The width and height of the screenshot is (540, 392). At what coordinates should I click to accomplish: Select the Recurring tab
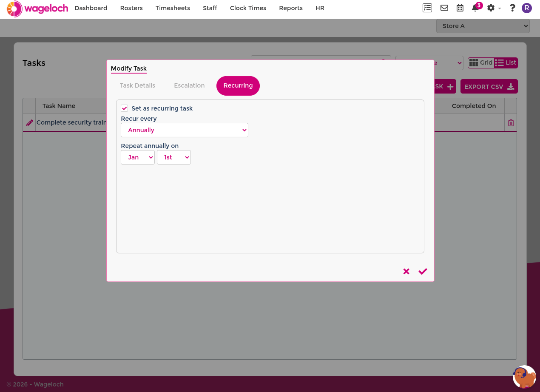point(238,85)
